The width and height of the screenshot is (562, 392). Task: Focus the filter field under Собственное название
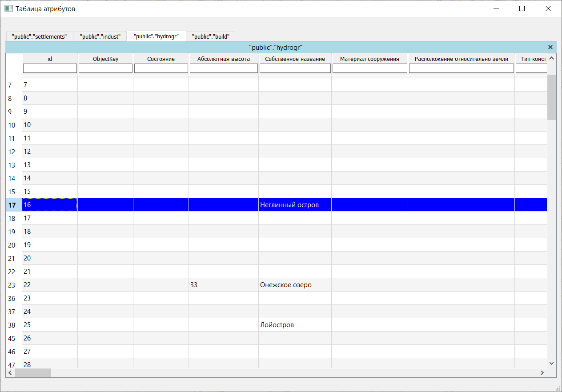point(295,68)
